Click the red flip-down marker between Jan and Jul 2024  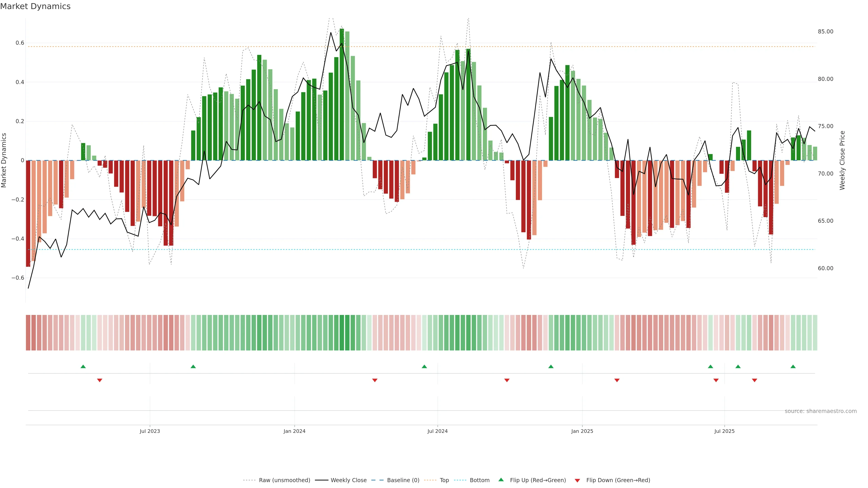point(375,380)
